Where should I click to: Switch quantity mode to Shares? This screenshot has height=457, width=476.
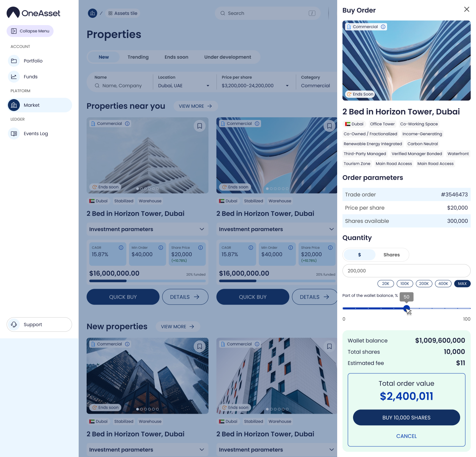391,255
